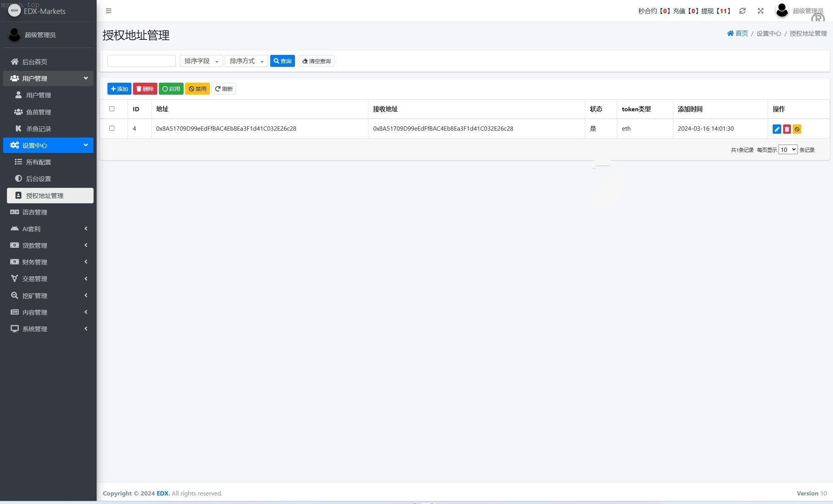Click the green 启用 button

click(x=171, y=89)
